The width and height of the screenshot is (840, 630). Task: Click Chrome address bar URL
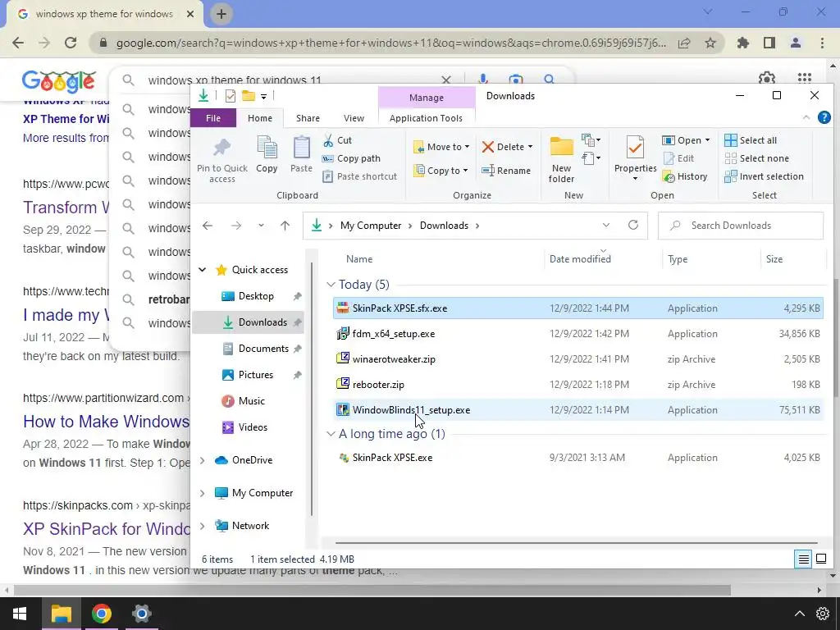coord(391,43)
